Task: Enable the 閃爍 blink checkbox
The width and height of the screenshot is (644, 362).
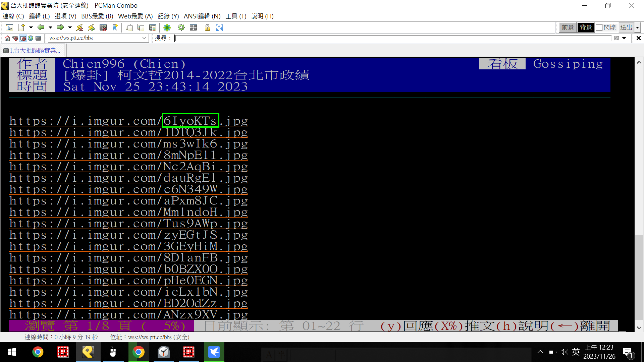Action: (599, 27)
